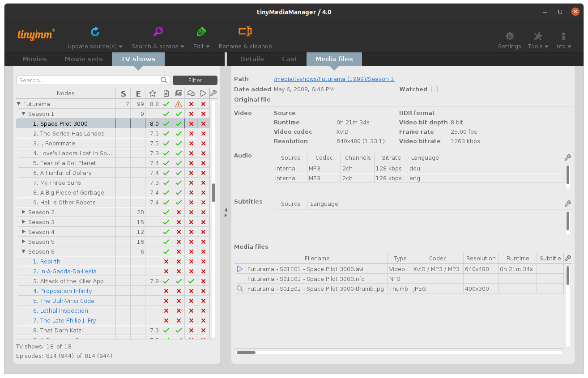Collapse the Season 6 node

click(24, 252)
